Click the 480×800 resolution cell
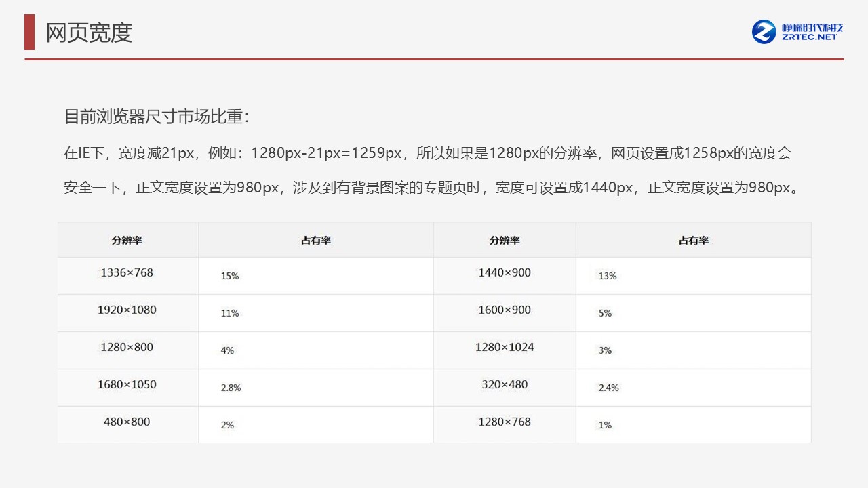 click(x=127, y=422)
